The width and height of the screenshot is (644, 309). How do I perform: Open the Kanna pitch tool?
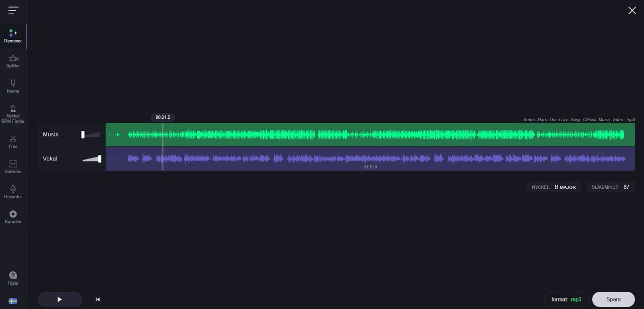click(x=13, y=86)
